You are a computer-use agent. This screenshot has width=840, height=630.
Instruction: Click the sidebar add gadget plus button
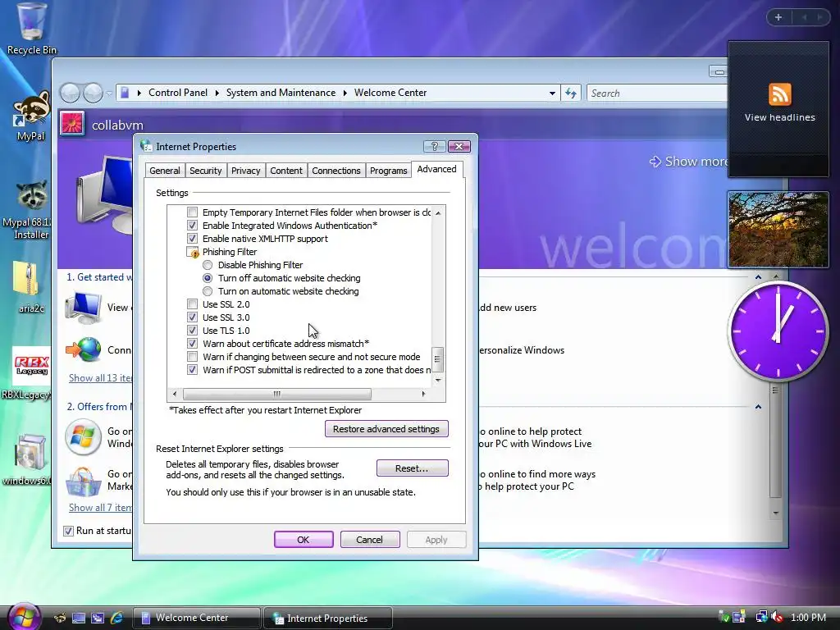click(778, 17)
